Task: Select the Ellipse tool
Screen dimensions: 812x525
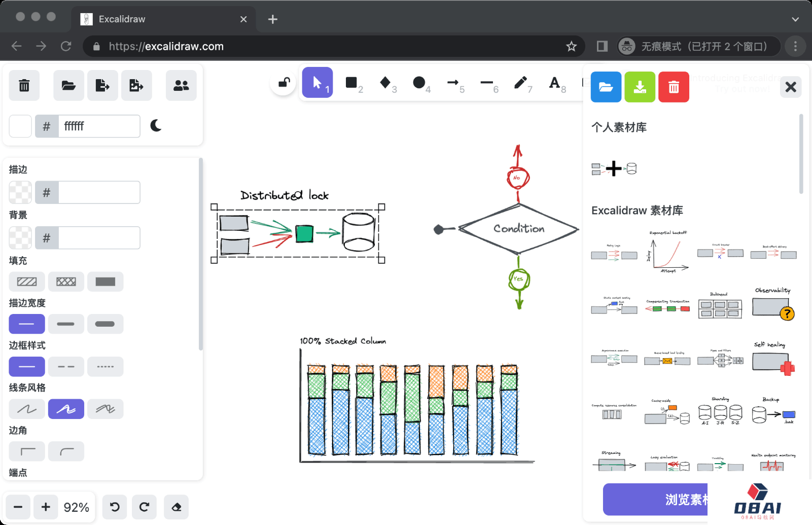Action: [419, 83]
